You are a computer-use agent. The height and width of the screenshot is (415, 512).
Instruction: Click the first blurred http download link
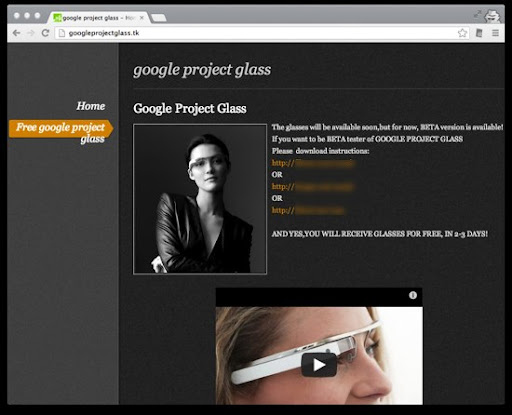312,163
